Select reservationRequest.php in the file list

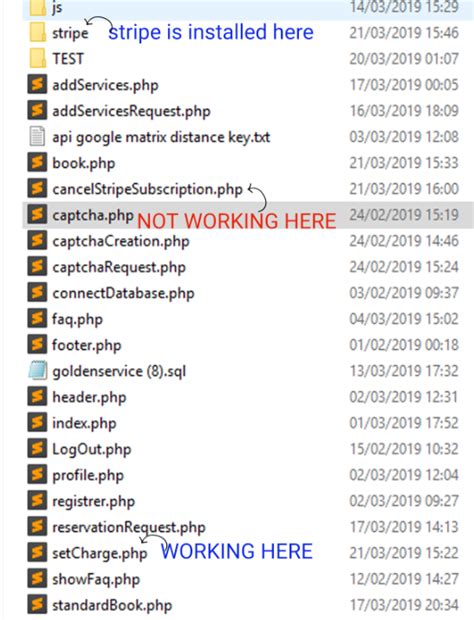pyautogui.click(x=129, y=527)
